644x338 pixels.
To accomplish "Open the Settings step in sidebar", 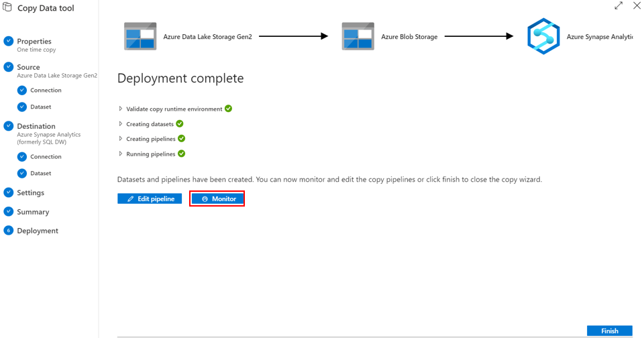I will point(30,192).
